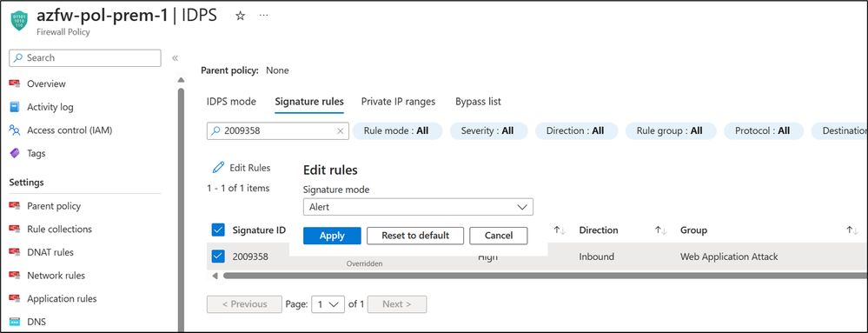Click the Overview sidebar icon
Image resolution: width=868 pixels, height=333 pixels.
click(15, 83)
